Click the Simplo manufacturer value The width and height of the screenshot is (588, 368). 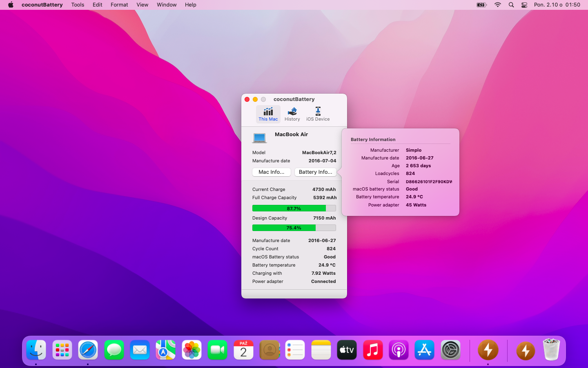(x=414, y=150)
